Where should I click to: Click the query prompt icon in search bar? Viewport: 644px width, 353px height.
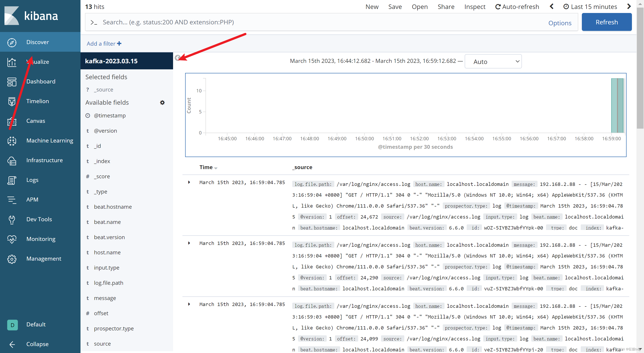94,23
